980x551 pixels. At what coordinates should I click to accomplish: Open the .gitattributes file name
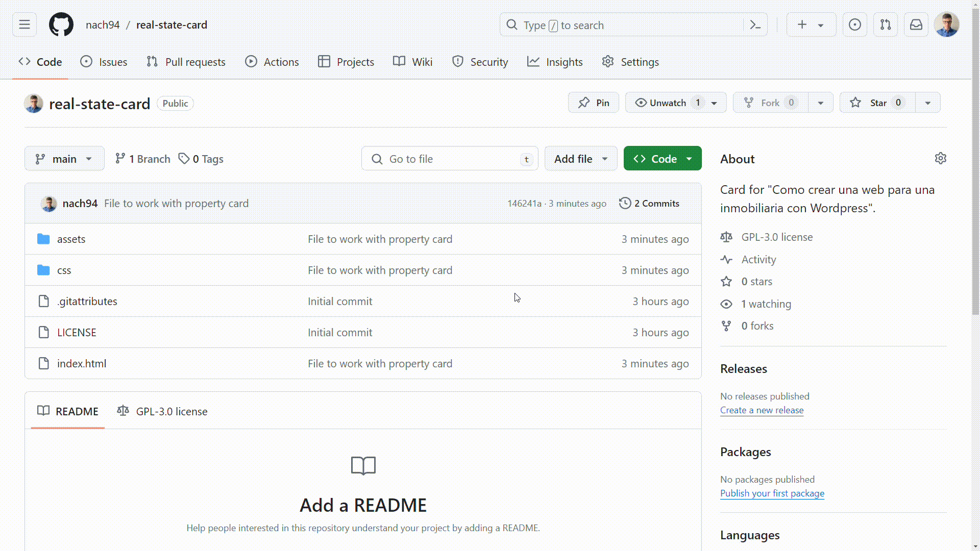(87, 301)
